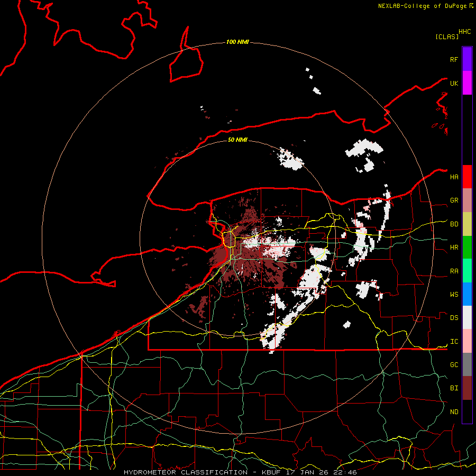476x476 pixels.
Task: Click the UK legend label
Action: click(454, 83)
